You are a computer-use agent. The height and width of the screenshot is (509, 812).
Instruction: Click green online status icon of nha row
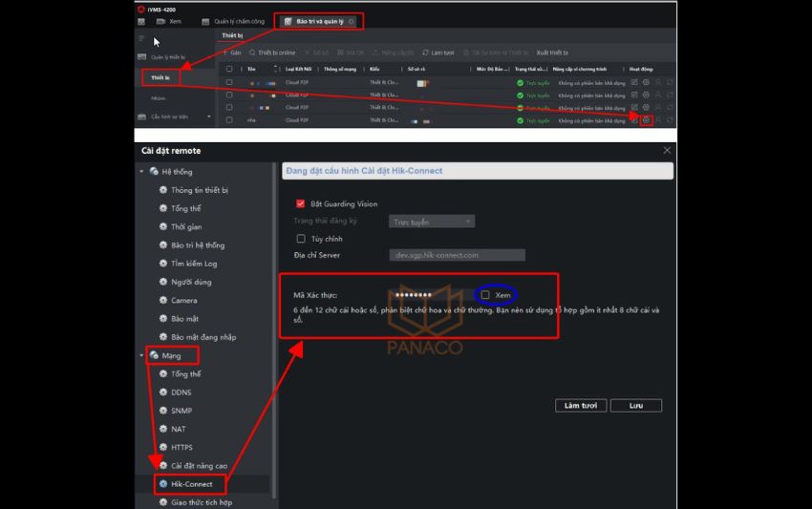pos(520,120)
